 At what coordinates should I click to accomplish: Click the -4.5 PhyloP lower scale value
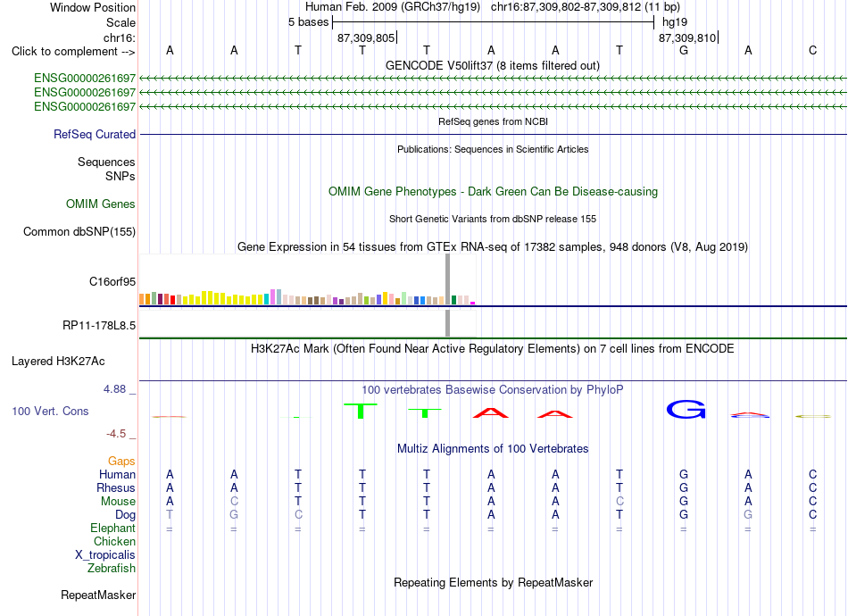pos(116,434)
